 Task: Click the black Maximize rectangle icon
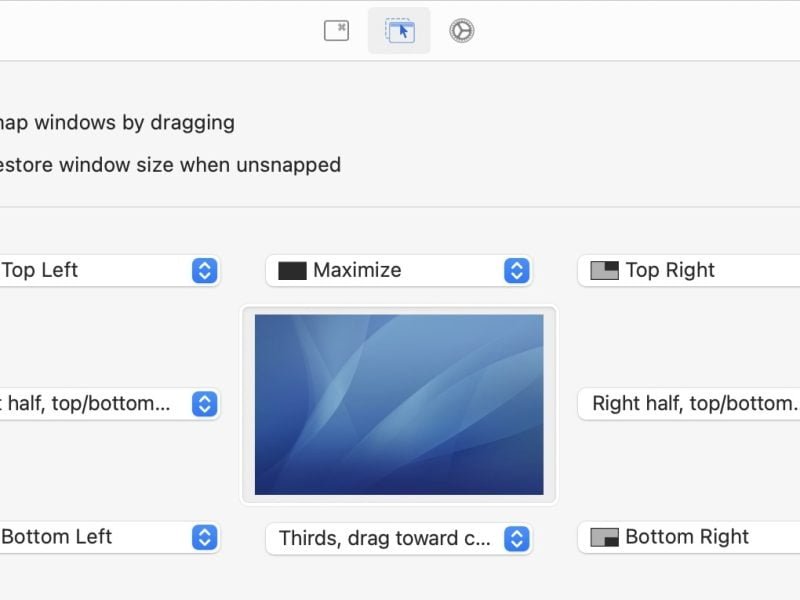tap(292, 270)
